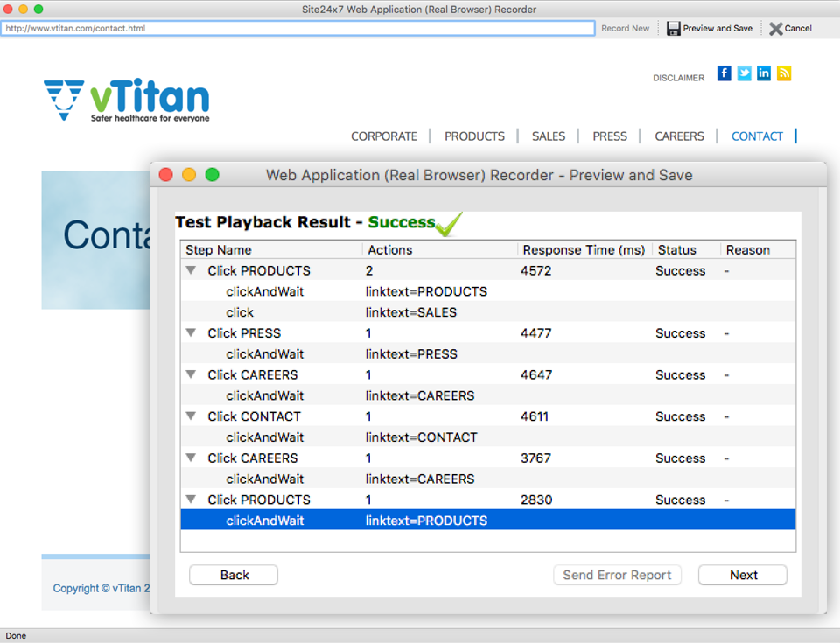840x643 pixels.
Task: Click the Status column header
Action: [x=686, y=250]
